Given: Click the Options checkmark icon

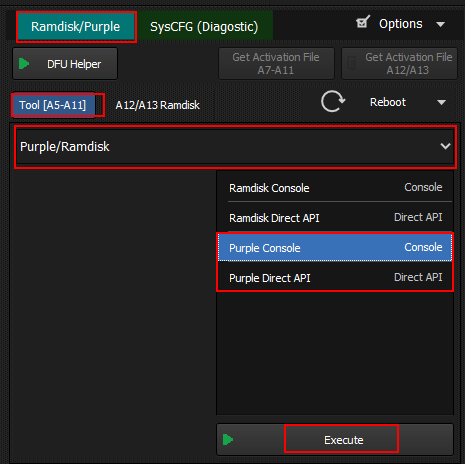Looking at the screenshot, I should [363, 22].
